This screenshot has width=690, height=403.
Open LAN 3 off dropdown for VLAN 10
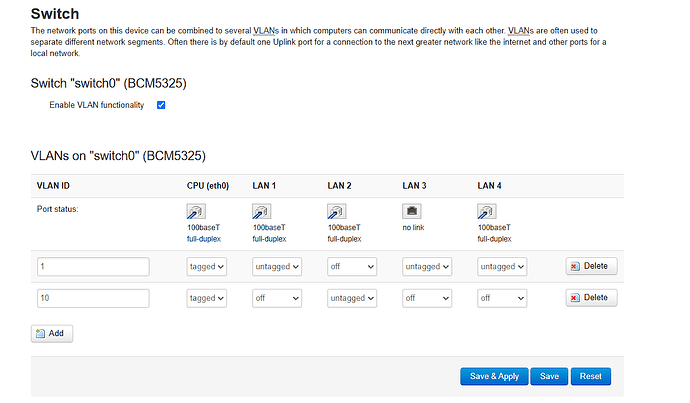427,298
